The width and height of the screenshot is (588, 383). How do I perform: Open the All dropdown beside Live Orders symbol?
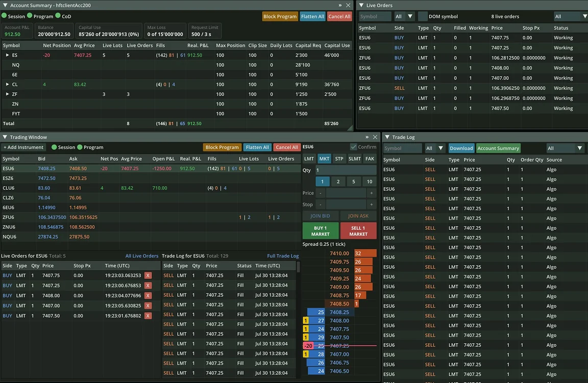point(404,16)
